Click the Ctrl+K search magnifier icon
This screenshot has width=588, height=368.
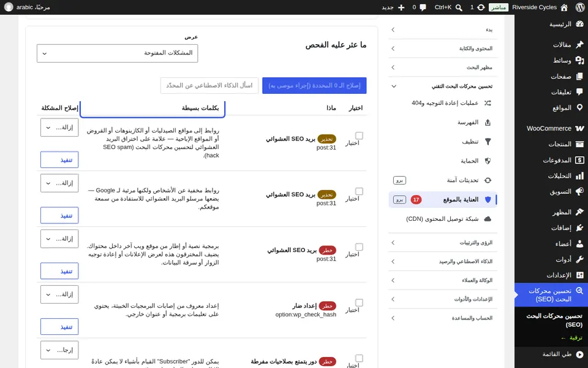point(459,7)
